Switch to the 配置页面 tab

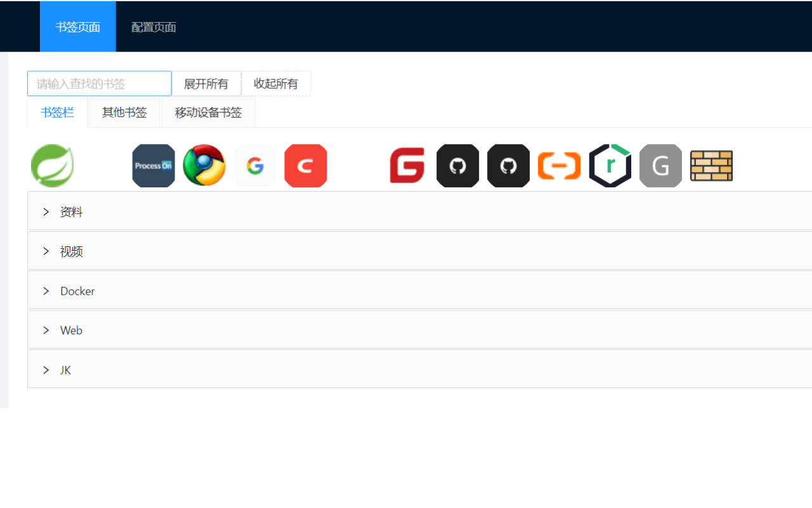pyautogui.click(x=153, y=27)
